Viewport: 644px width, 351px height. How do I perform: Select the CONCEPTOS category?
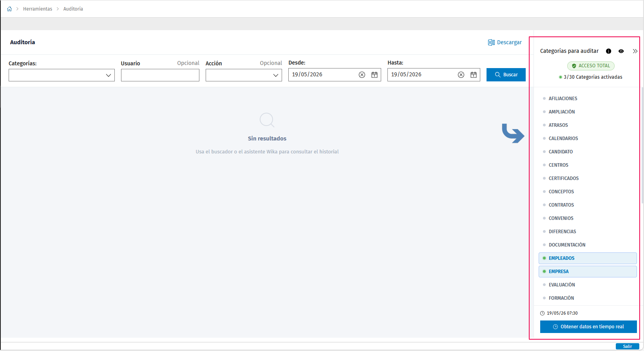588,192
